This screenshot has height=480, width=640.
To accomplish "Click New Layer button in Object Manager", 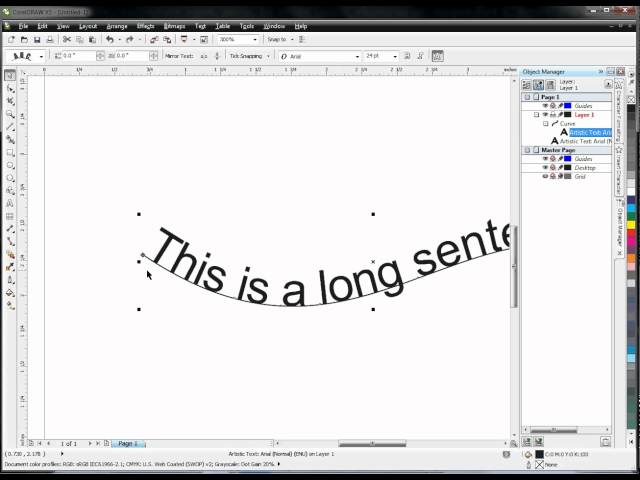I will pos(527,442).
